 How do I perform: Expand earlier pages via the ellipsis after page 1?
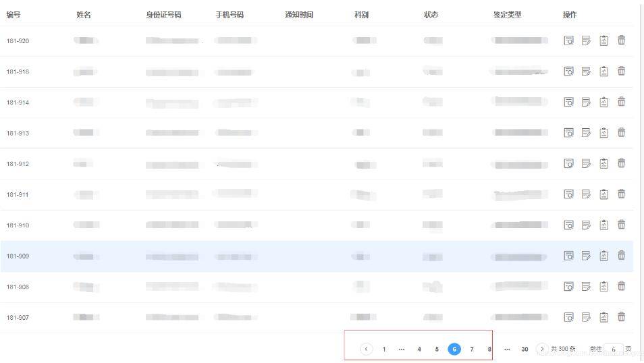(x=402, y=349)
